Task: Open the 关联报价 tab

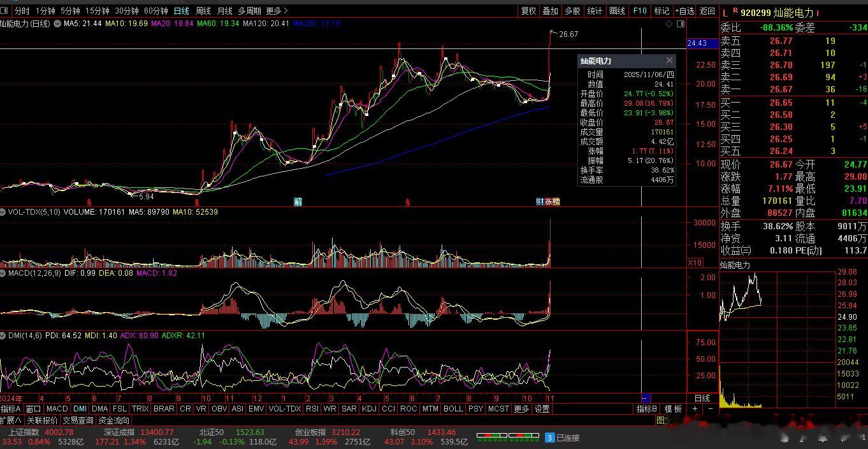Action: (x=42, y=420)
